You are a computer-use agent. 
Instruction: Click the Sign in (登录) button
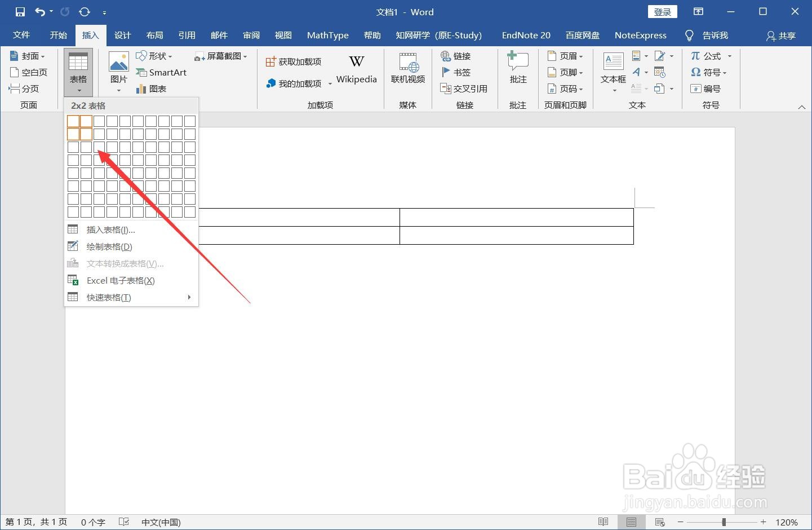click(663, 12)
